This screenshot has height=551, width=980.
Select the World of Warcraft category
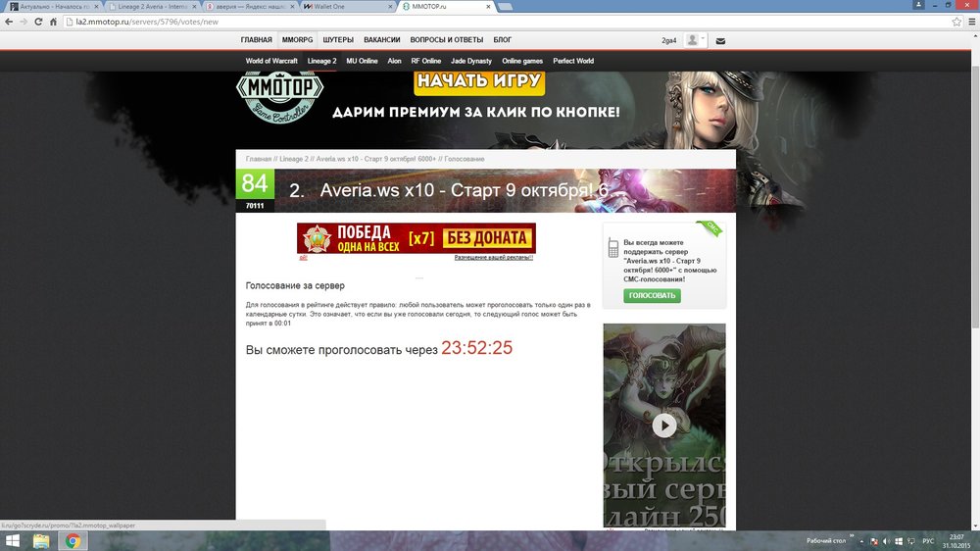[x=271, y=61]
